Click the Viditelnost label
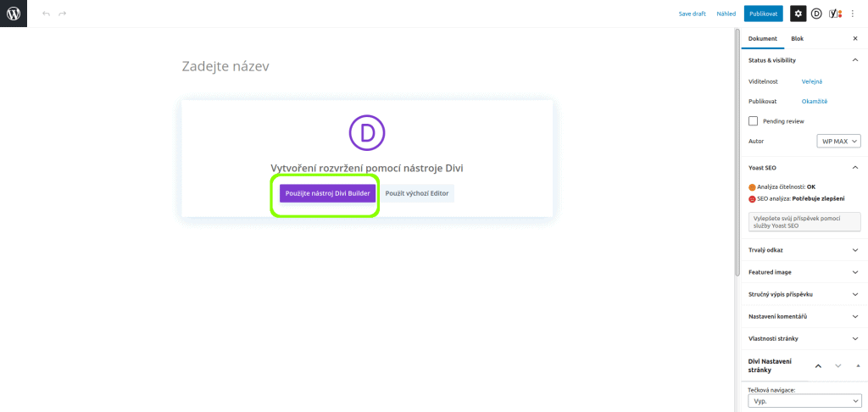 point(763,81)
